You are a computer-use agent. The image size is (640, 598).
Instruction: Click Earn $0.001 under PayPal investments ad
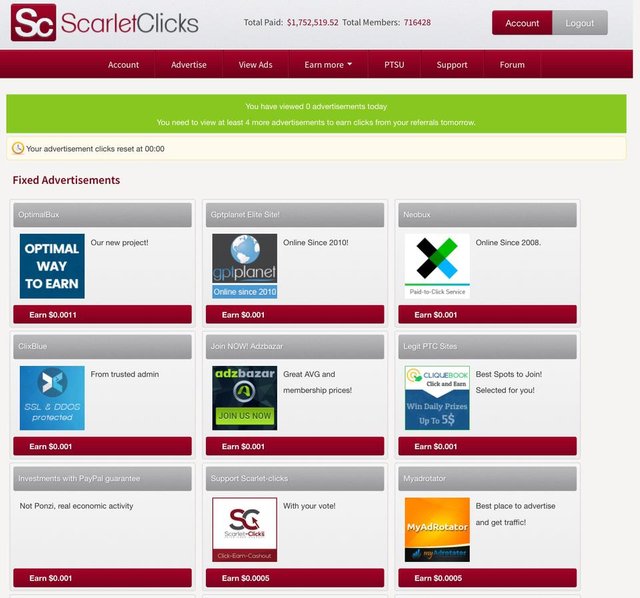(102, 578)
